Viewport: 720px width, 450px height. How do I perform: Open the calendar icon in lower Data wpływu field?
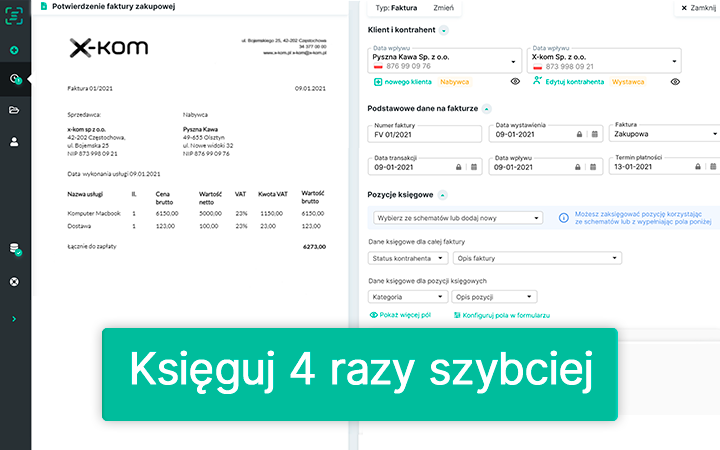(593, 167)
